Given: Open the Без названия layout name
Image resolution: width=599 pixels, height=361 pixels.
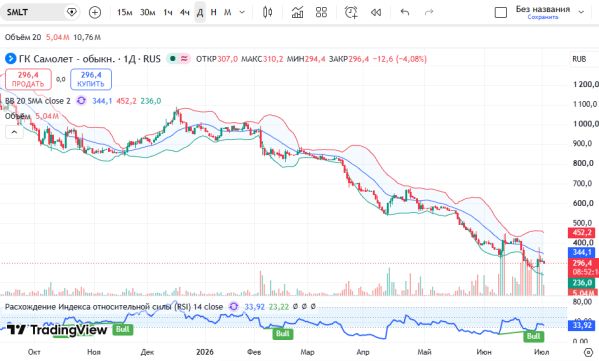Looking at the screenshot, I should coord(542,9).
